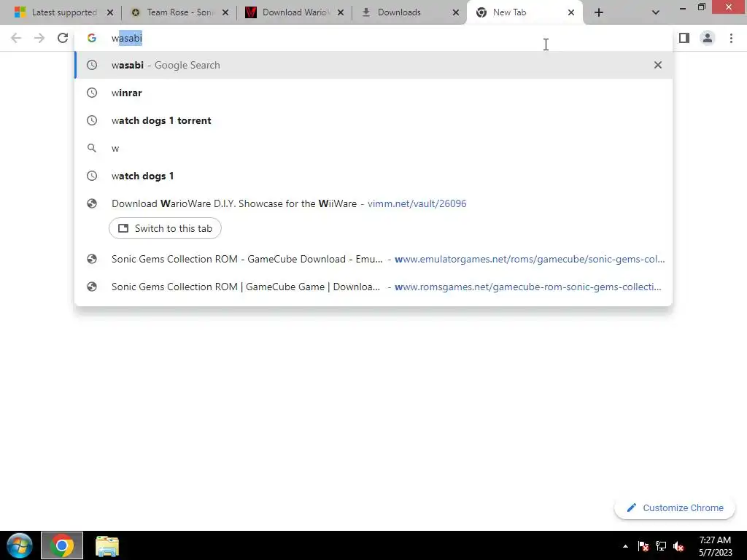
Task: Open Chrome's three-dot menu
Action: pos(731,38)
